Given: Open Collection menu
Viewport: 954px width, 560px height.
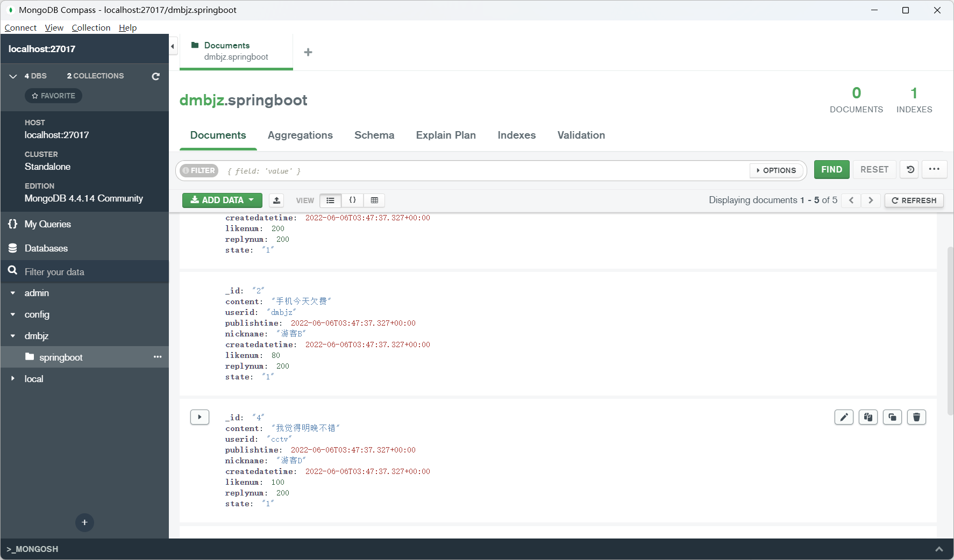Looking at the screenshot, I should (x=91, y=27).
